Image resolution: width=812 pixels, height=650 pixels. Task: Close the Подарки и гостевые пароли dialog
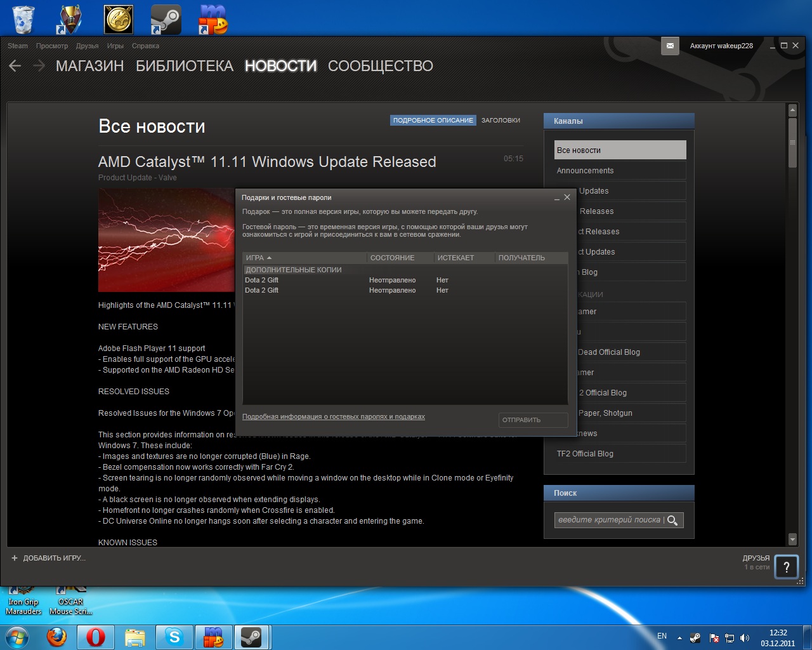567,197
